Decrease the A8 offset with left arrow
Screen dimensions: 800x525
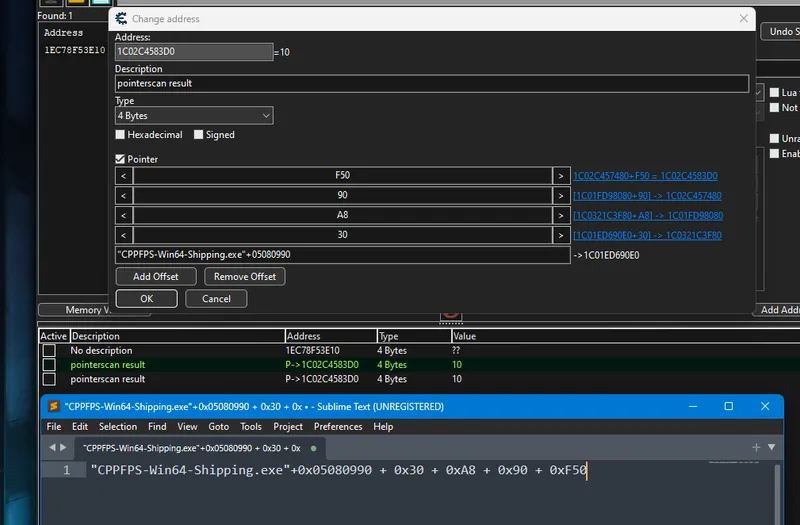click(x=123, y=215)
